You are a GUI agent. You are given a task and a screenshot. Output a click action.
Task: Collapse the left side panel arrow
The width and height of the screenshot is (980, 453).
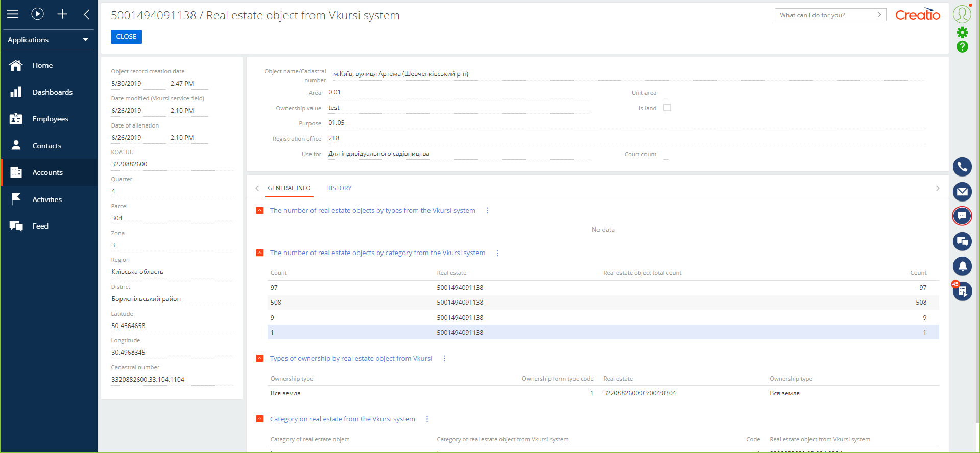coord(87,14)
